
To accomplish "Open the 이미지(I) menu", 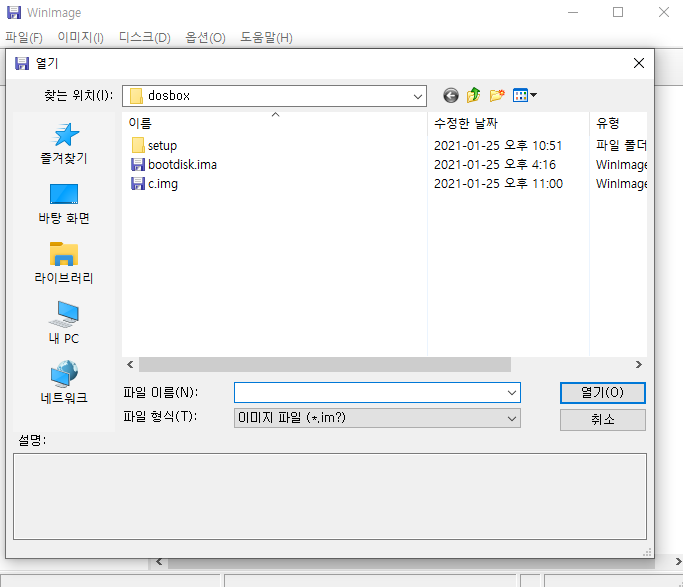I will click(x=81, y=37).
